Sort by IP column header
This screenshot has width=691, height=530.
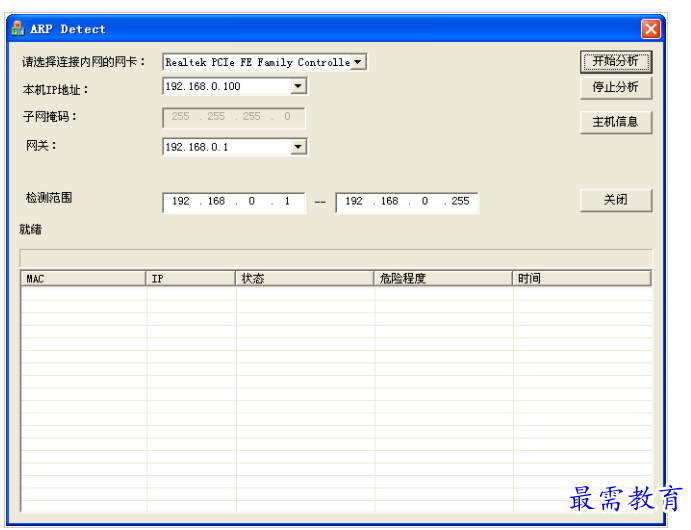190,278
